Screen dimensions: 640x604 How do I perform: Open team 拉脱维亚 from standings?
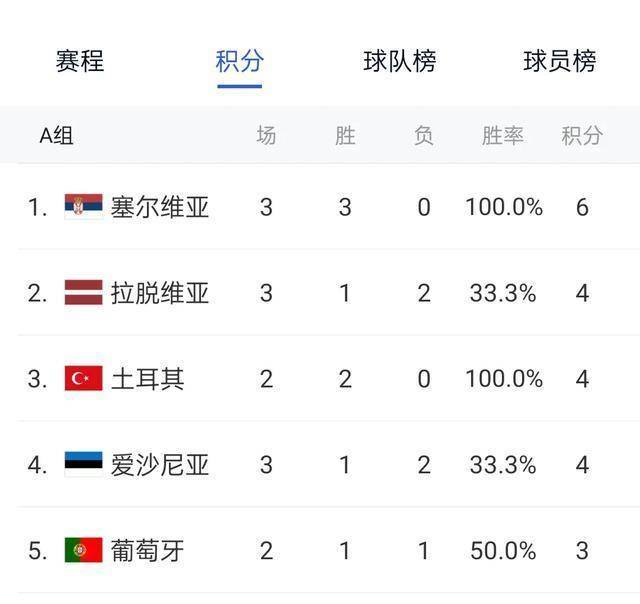pos(160,293)
